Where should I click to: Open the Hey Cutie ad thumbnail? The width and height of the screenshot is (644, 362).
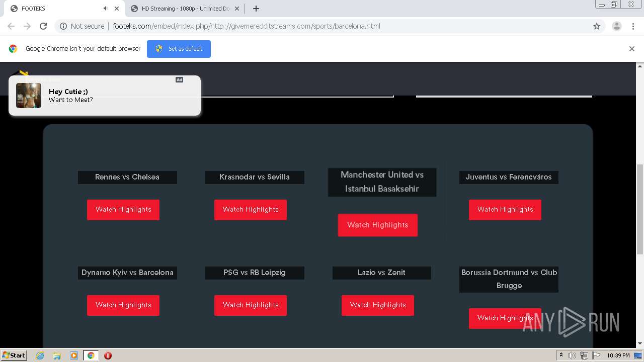click(29, 96)
